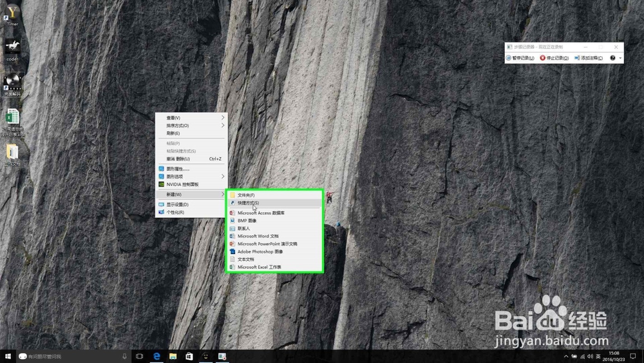This screenshot has width=644, height=363.
Task: Open the Timer desktop shortcut
Action: point(12,15)
